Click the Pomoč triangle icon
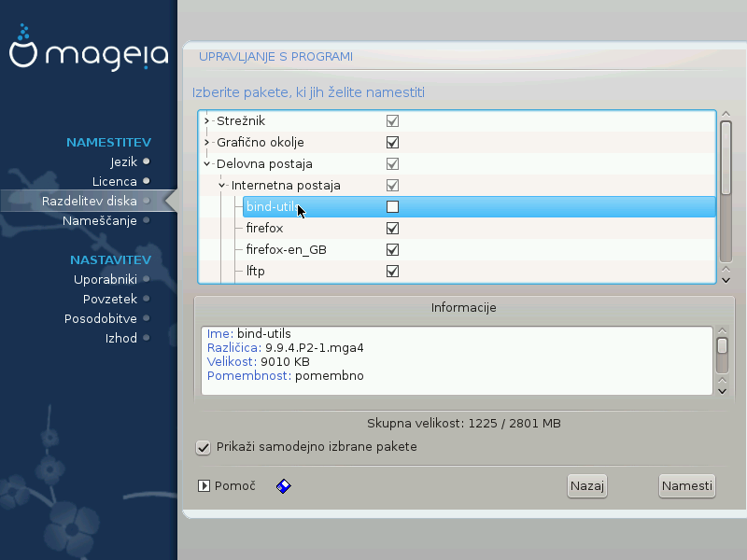Viewport: 747px width, 560px height. point(204,485)
